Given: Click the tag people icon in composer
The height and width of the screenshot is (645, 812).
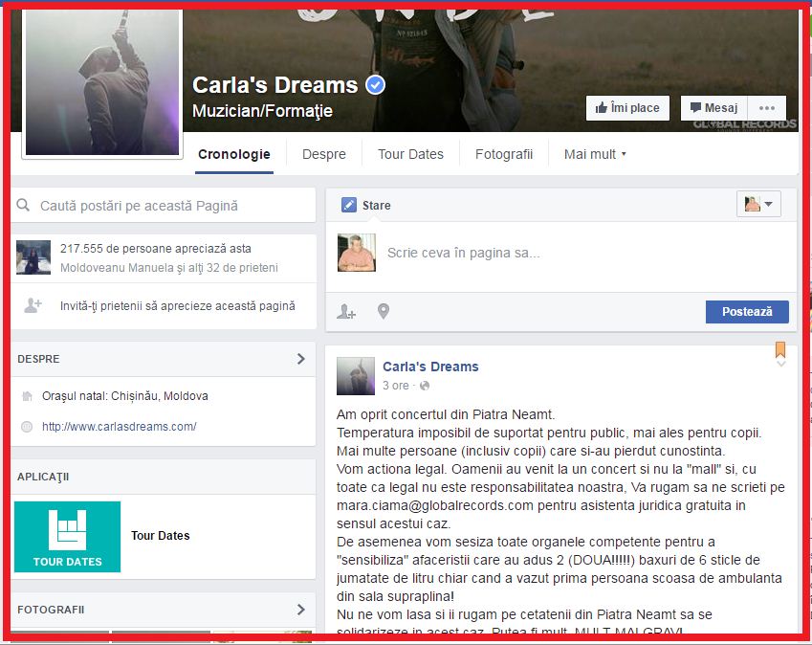Looking at the screenshot, I should (x=346, y=311).
